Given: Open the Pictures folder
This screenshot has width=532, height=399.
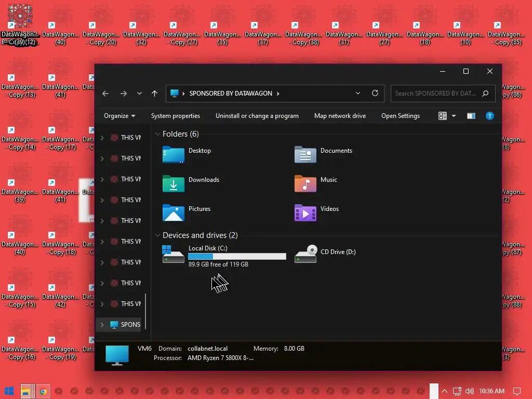Looking at the screenshot, I should click(x=187, y=212).
